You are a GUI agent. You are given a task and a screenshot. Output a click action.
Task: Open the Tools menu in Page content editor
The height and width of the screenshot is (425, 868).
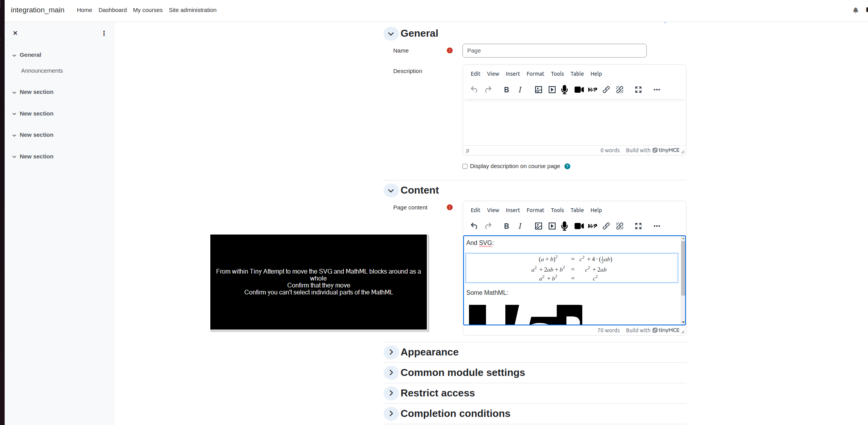point(557,210)
